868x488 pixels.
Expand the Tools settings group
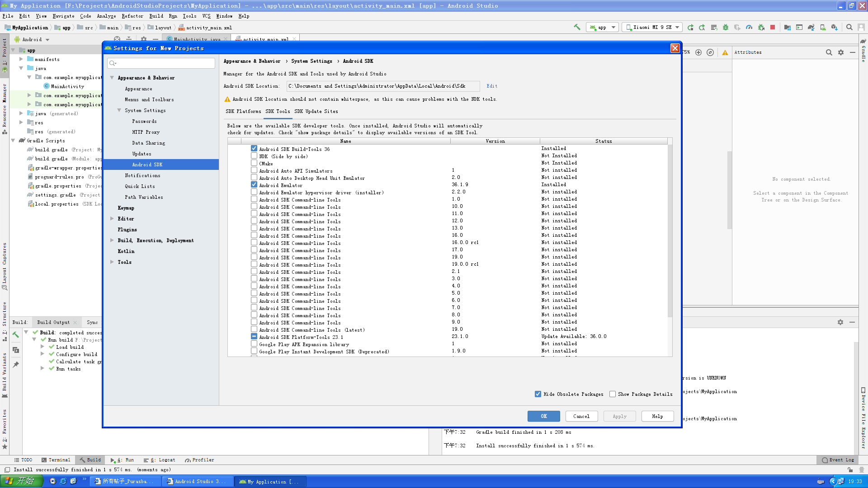click(x=112, y=262)
